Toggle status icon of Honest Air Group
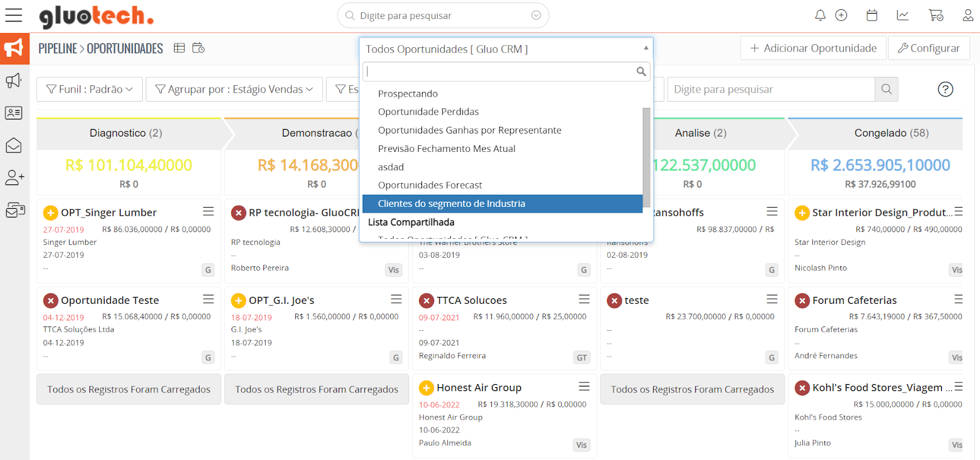 click(427, 388)
